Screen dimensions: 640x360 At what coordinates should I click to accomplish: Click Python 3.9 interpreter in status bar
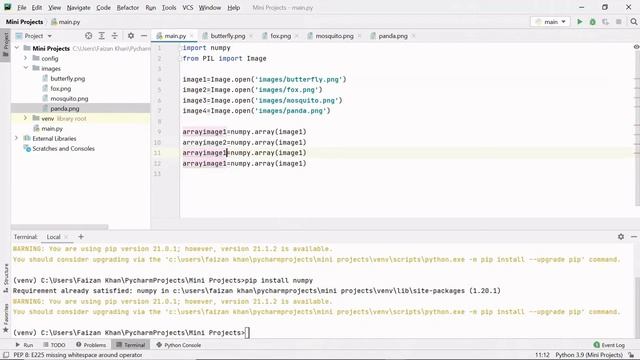pos(589,355)
